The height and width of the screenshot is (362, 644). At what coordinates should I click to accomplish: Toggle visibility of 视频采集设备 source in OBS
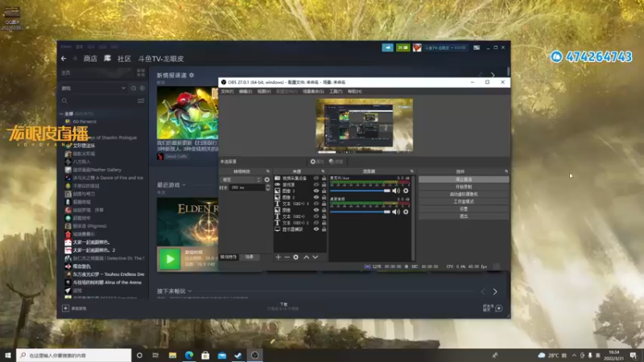[x=316, y=178]
